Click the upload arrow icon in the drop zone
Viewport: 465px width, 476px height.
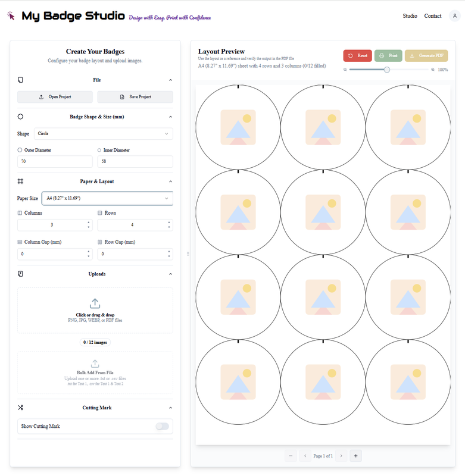95,303
